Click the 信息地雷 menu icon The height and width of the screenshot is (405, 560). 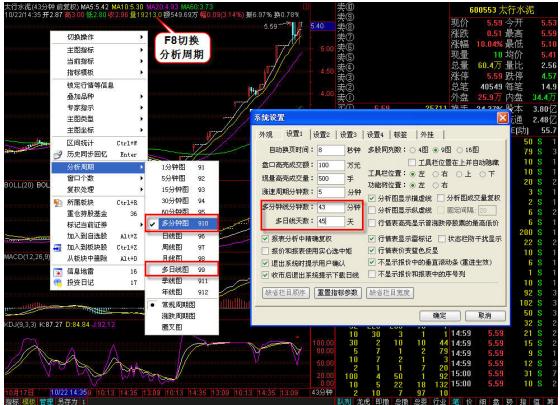tap(58, 272)
